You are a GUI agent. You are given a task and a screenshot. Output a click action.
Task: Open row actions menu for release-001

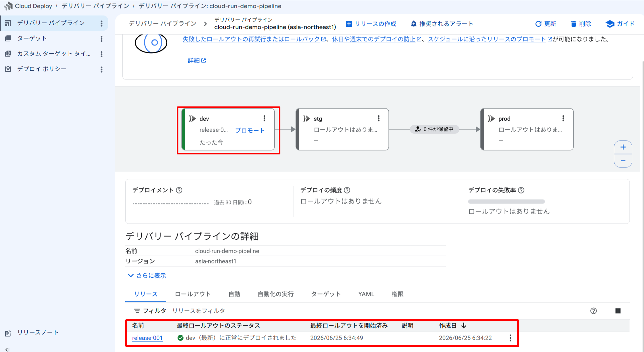[510, 338]
